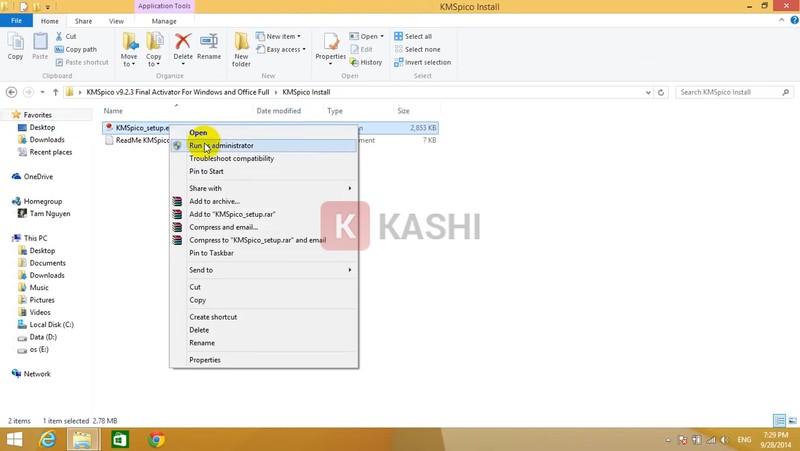Switch to the Share ribbon tab
Screen dimensions: 800x451
(83, 21)
